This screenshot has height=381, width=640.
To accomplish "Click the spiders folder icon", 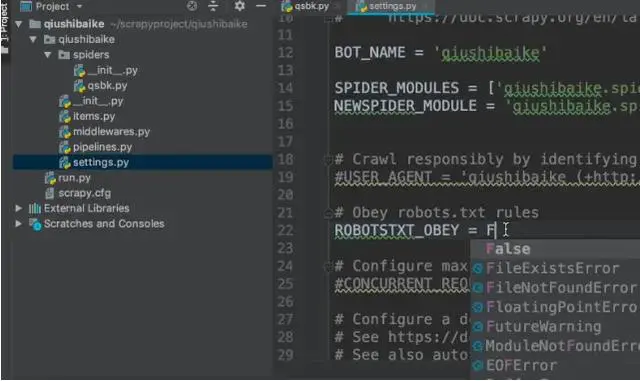I will pos(64,54).
